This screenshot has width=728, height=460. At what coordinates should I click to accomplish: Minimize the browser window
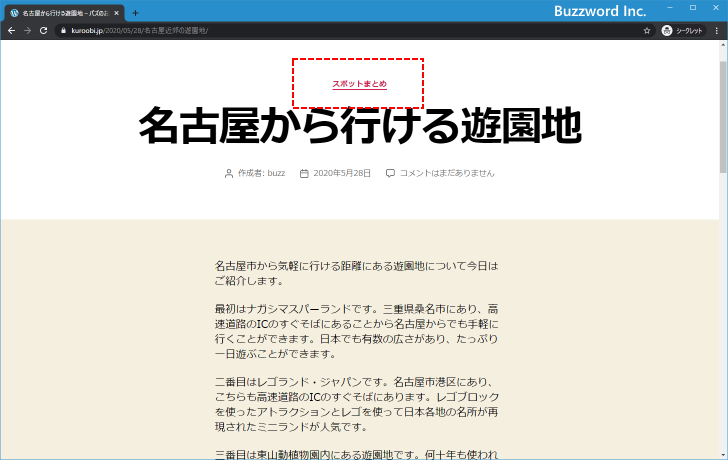pos(670,8)
